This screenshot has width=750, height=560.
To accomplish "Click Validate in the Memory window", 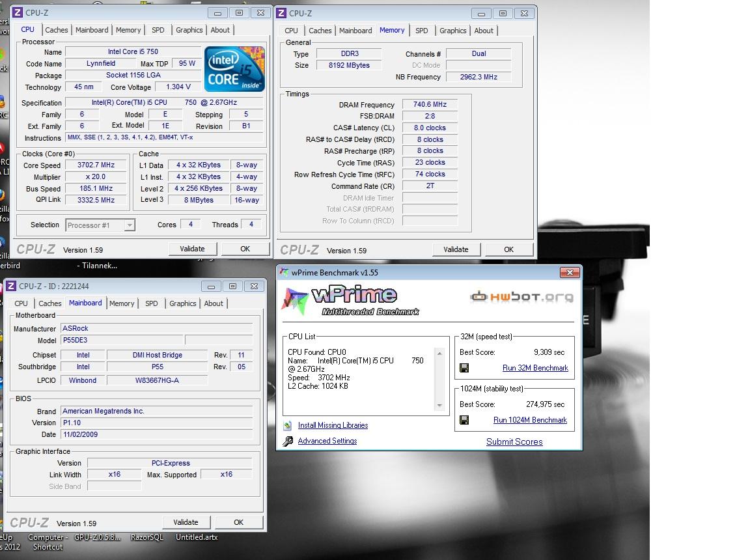I will pos(456,249).
